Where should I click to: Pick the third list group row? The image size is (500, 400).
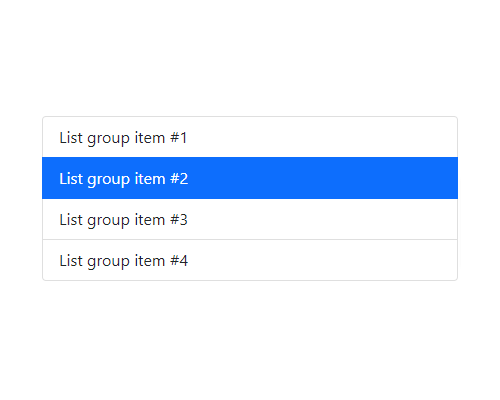[250, 219]
